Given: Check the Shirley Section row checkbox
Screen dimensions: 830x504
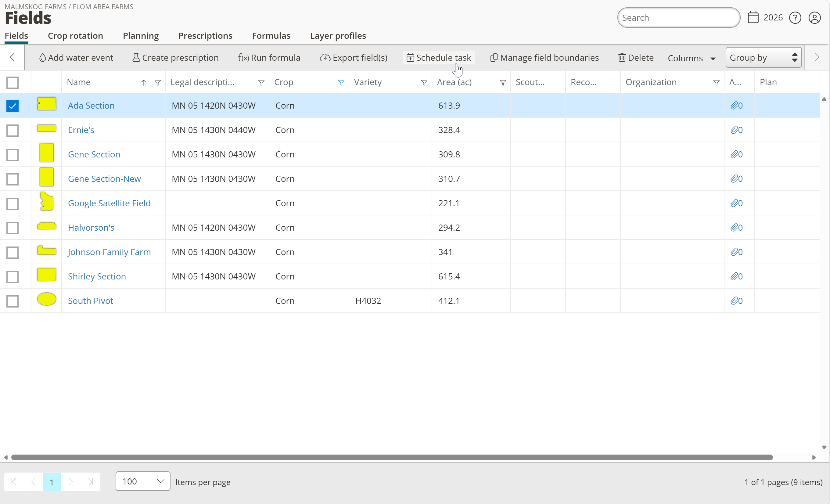Looking at the screenshot, I should point(13,277).
